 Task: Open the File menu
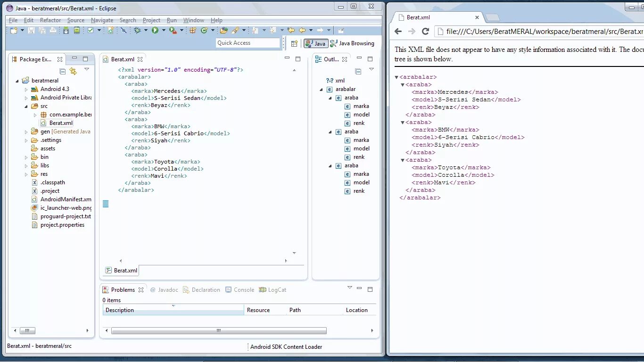click(13, 20)
